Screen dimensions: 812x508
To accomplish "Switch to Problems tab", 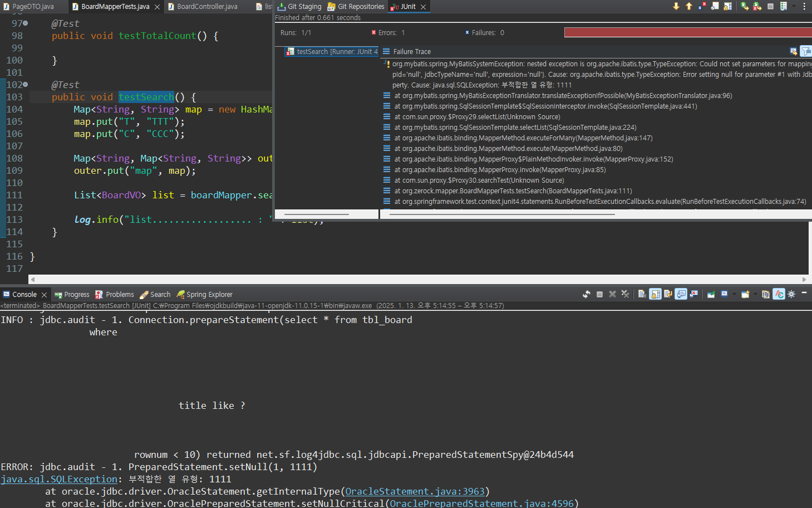I will click(115, 295).
